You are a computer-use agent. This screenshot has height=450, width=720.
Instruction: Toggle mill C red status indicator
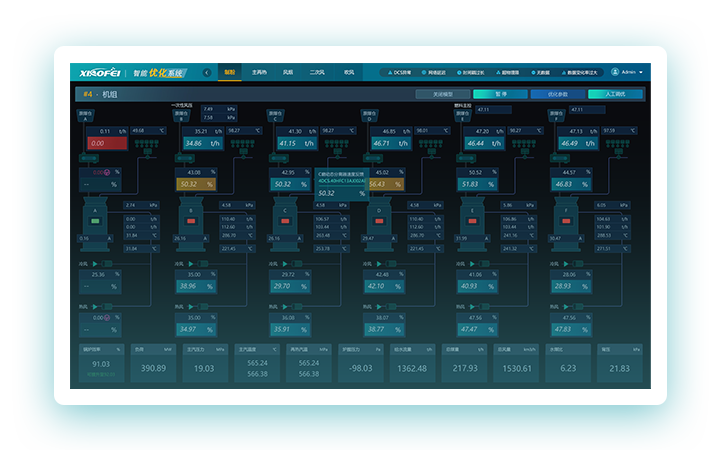click(285, 221)
